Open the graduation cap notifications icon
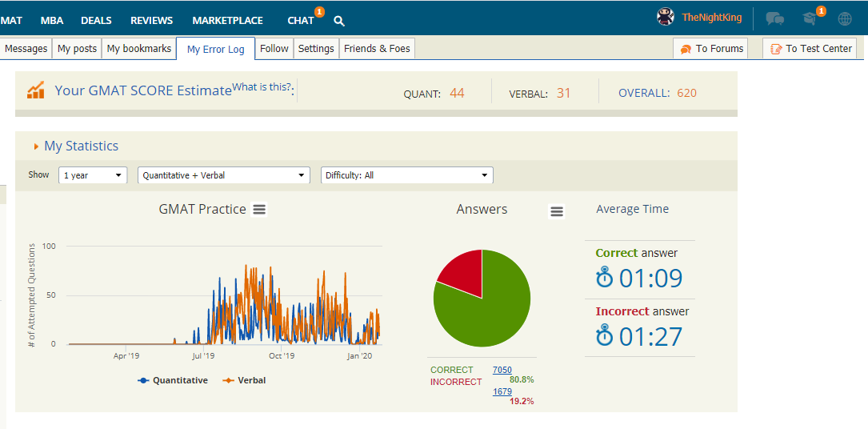The height and width of the screenshot is (429, 868). [811, 18]
